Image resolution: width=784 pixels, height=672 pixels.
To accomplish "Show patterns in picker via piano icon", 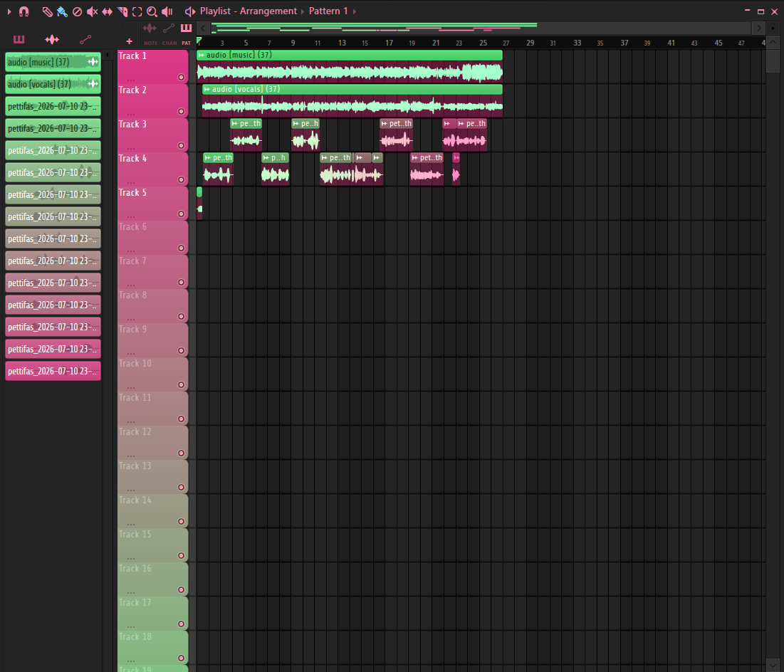I will click(x=19, y=39).
